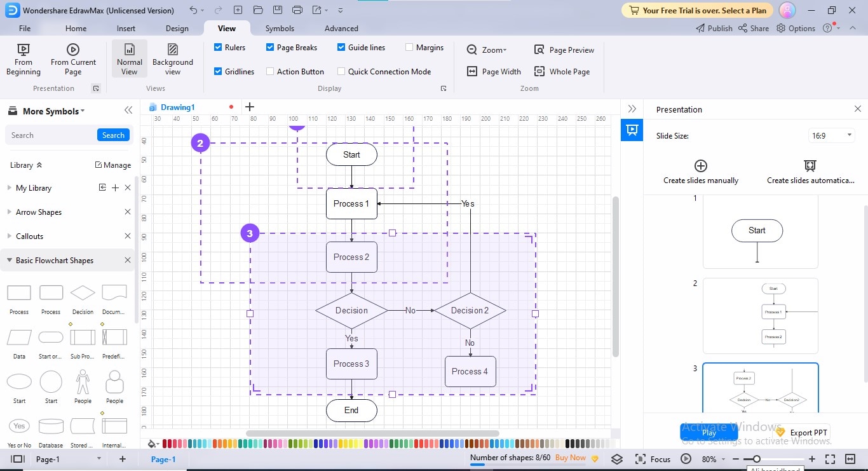
Task: Save the drawing with the floppy disk icon
Action: [x=279, y=10]
